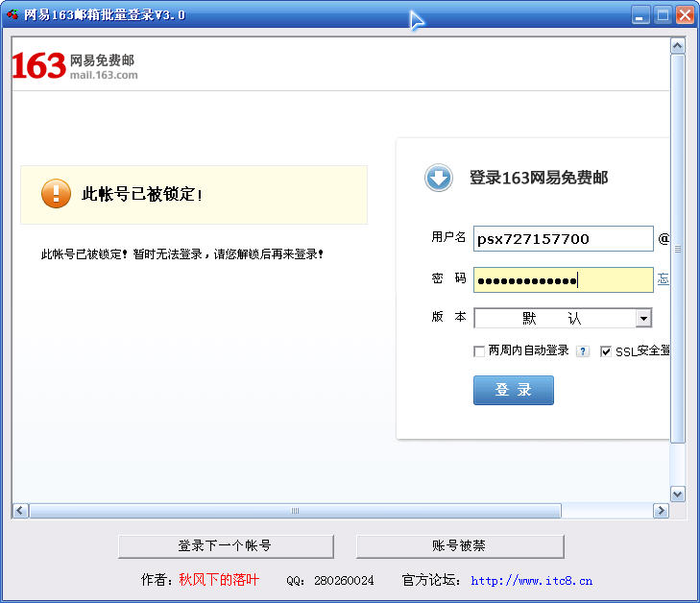Toggle the two-week auto login checkbox

pos(479,351)
